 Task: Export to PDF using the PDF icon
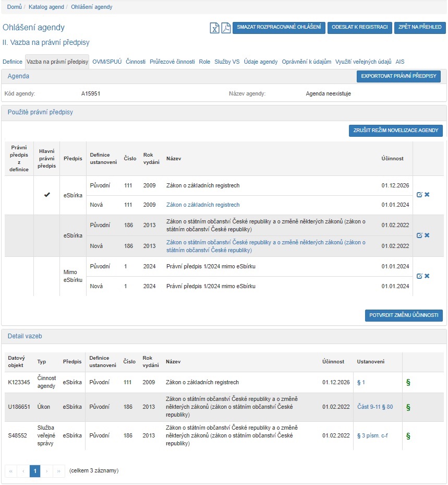tap(226, 28)
